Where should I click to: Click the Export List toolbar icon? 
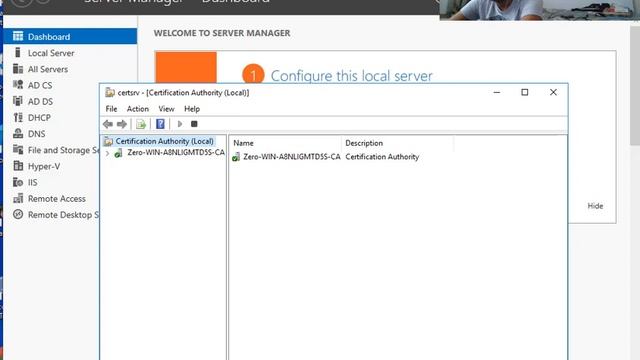[x=141, y=124]
